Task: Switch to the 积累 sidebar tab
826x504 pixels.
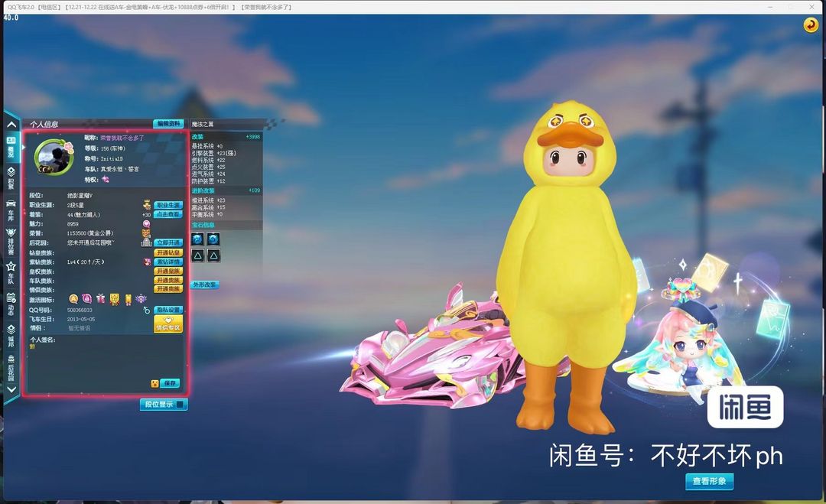Action: coord(11,178)
